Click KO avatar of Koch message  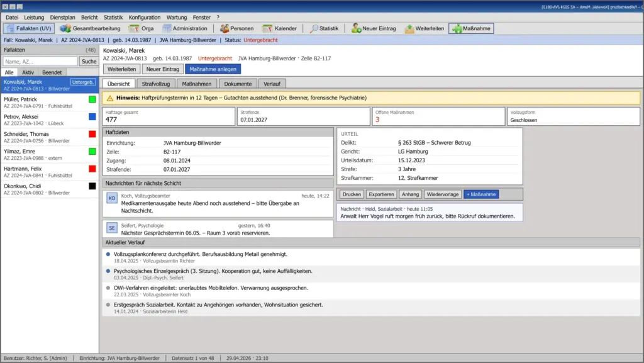(x=112, y=198)
